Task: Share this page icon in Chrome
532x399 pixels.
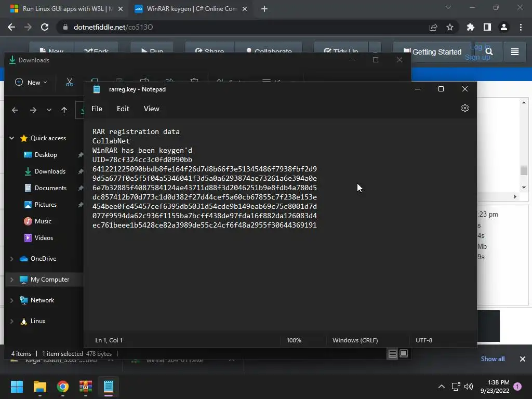Action: 433,27
